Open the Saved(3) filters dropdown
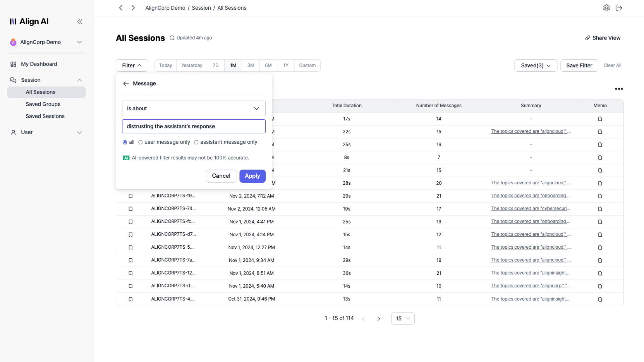Image resolution: width=644 pixels, height=362 pixels. 535,65
